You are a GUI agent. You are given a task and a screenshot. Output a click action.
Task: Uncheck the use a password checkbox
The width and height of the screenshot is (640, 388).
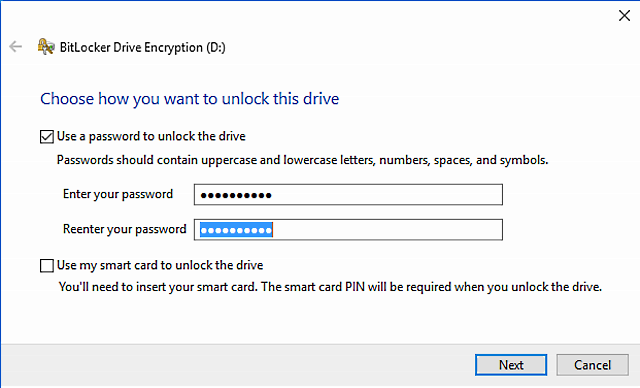pos(47,137)
